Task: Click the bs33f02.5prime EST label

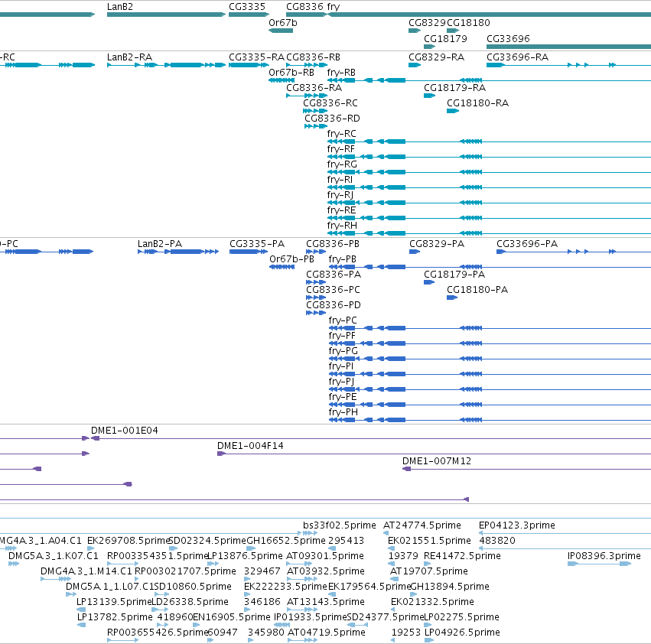Action: click(x=339, y=525)
